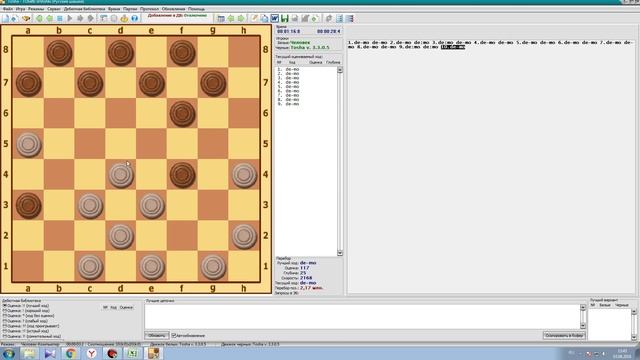This screenshot has width=640, height=360.
Task: Select the dark checker on f6
Action: [x=182, y=114]
